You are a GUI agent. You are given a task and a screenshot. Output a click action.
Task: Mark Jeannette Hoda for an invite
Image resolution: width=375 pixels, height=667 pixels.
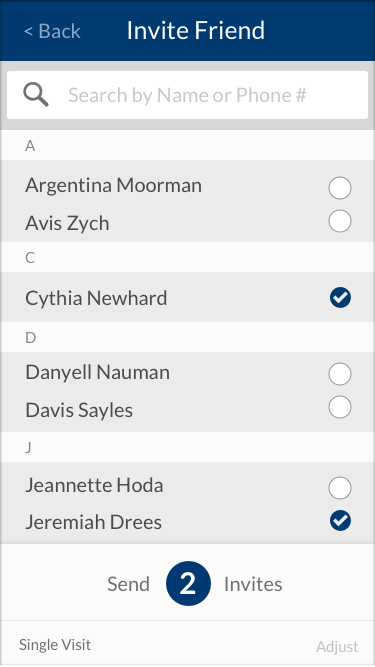(x=340, y=488)
